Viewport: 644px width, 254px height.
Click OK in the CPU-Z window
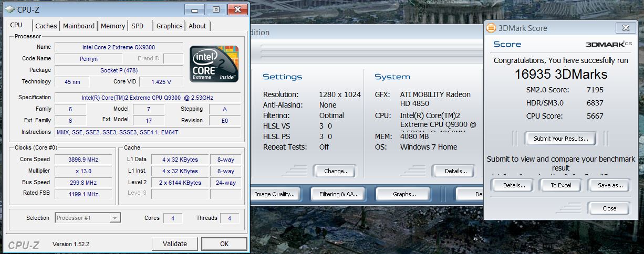pyautogui.click(x=224, y=244)
